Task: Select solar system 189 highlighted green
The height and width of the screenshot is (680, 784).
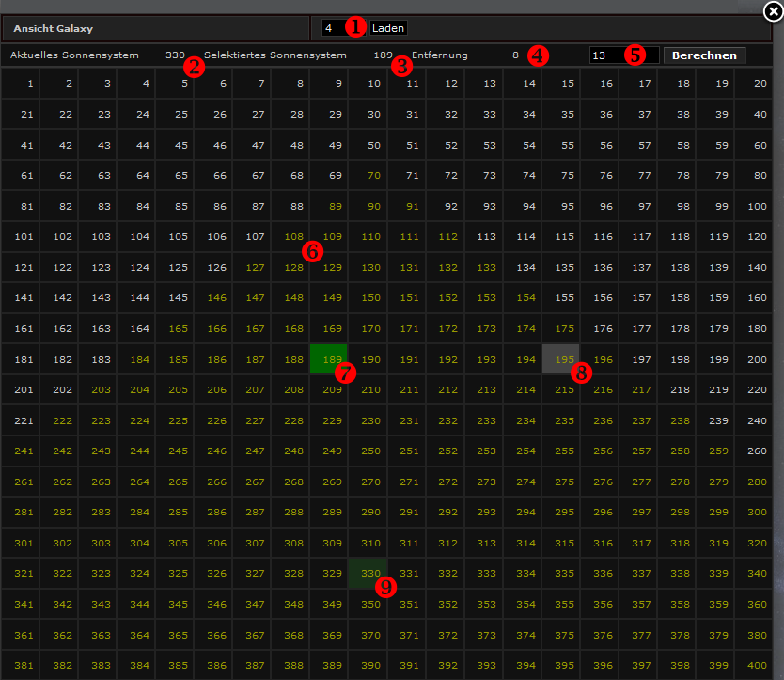Action: point(328,358)
